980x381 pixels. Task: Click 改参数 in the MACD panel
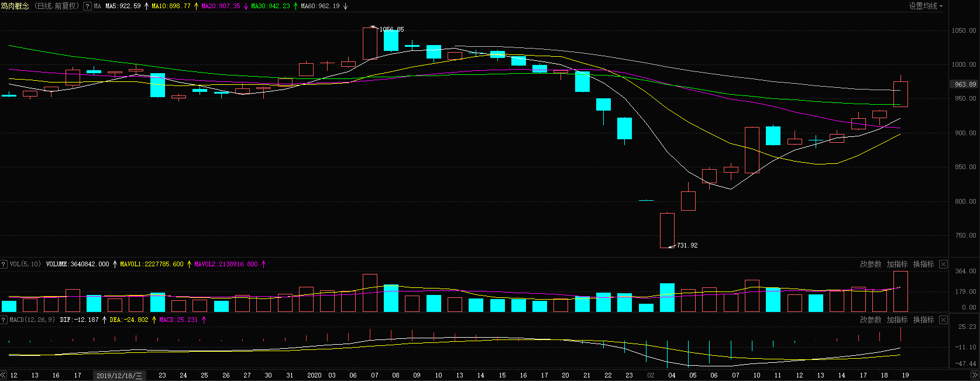pos(871,320)
